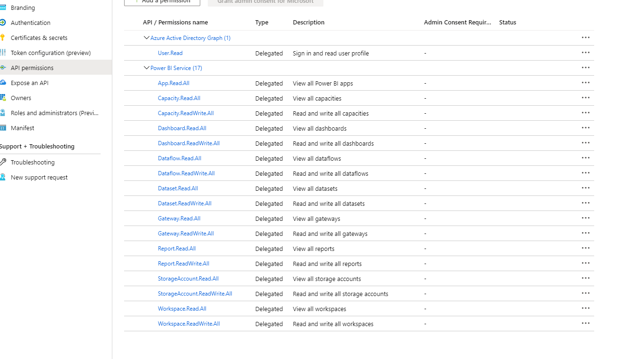Click the New support request icon

[x=3, y=177]
